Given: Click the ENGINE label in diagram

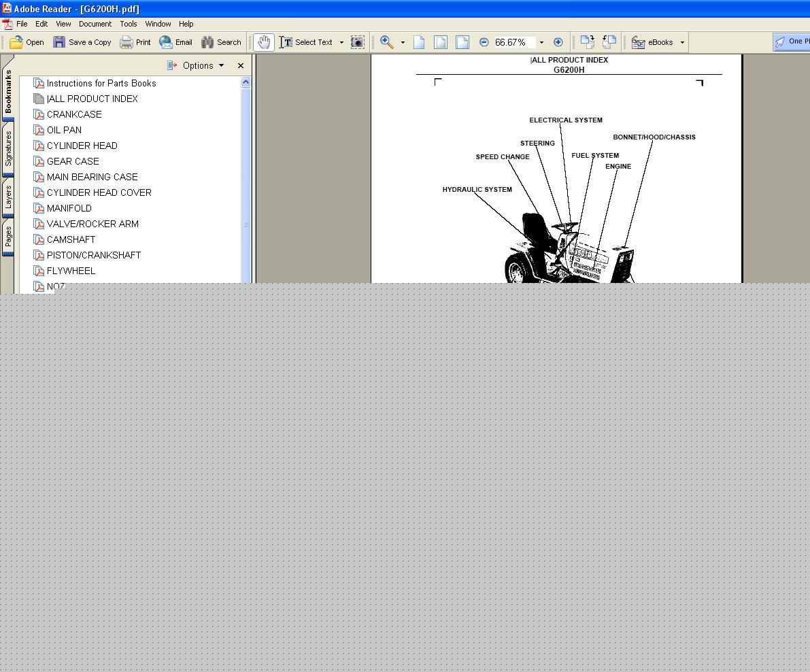Looking at the screenshot, I should tap(618, 167).
